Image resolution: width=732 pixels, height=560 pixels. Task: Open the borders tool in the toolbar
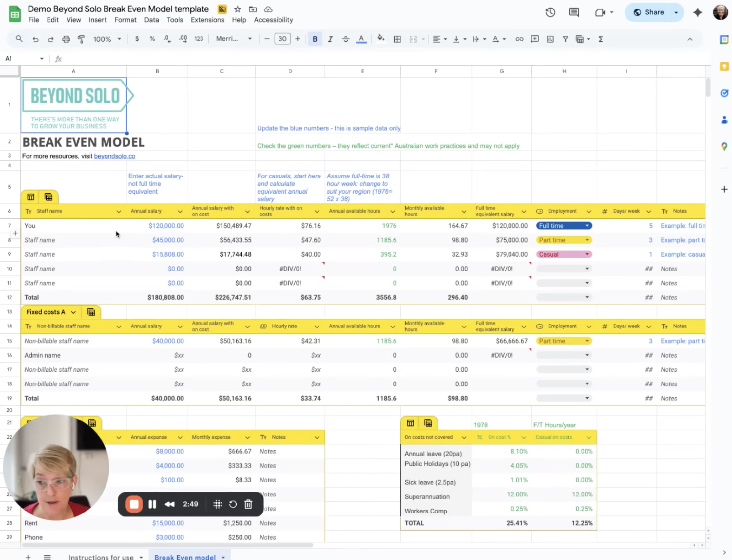(x=397, y=39)
